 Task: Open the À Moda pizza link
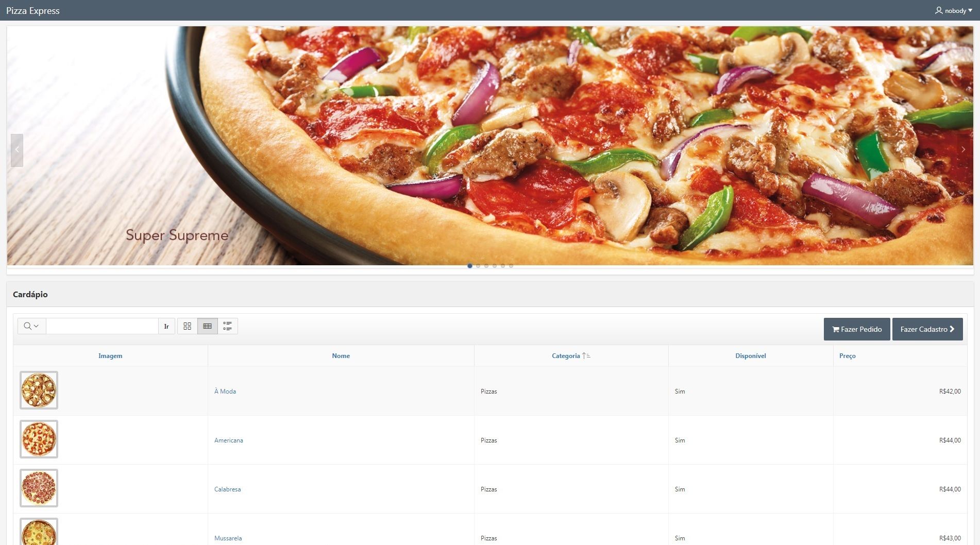point(225,391)
